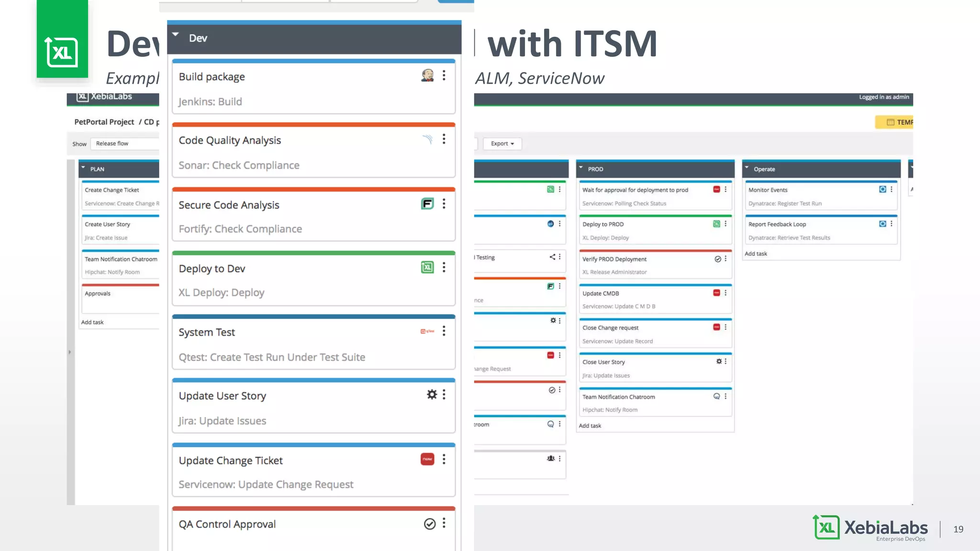Open the options menu for Update Change Ticket
Screen dimensions: 980x551
444,459
